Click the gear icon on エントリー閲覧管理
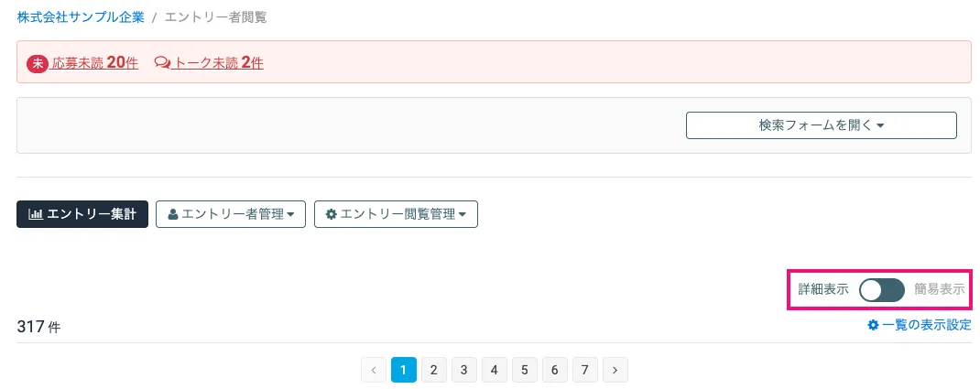Viewport: 980px width, 389px height. coord(332,214)
